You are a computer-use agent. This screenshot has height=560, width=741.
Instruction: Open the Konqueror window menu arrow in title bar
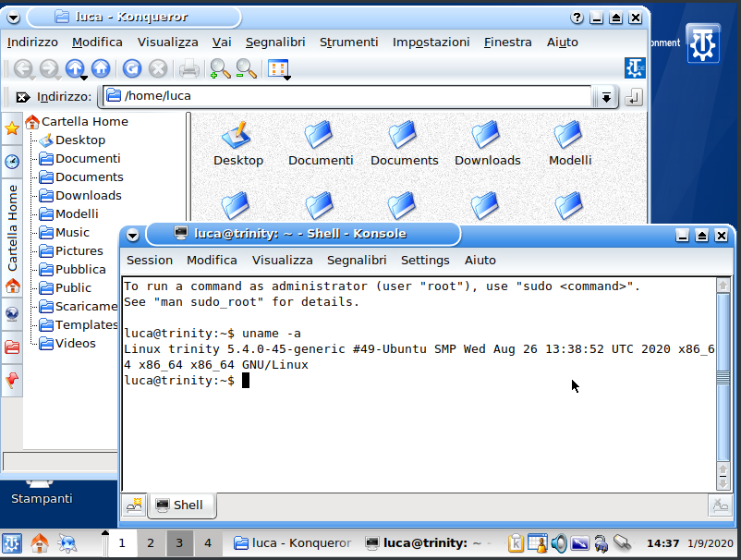pos(13,18)
